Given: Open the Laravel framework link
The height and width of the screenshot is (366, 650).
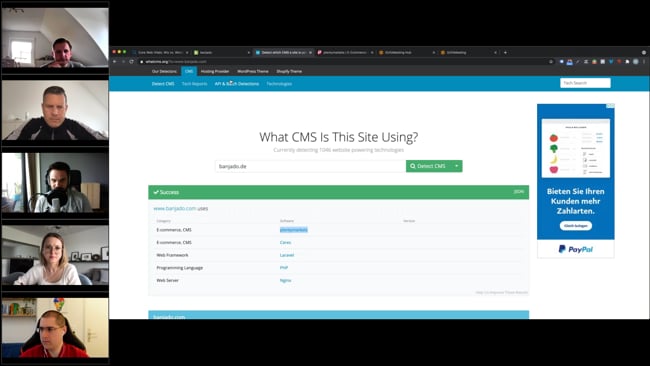Looking at the screenshot, I should click(287, 255).
